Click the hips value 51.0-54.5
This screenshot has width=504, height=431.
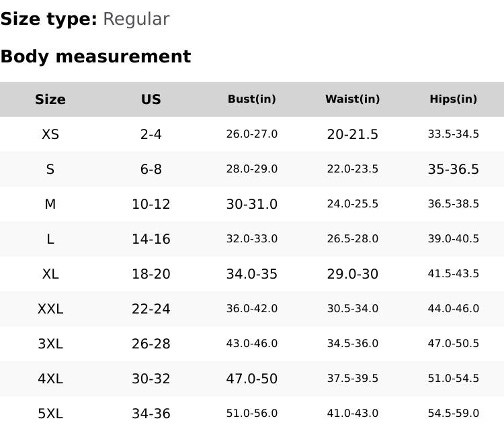tap(454, 379)
